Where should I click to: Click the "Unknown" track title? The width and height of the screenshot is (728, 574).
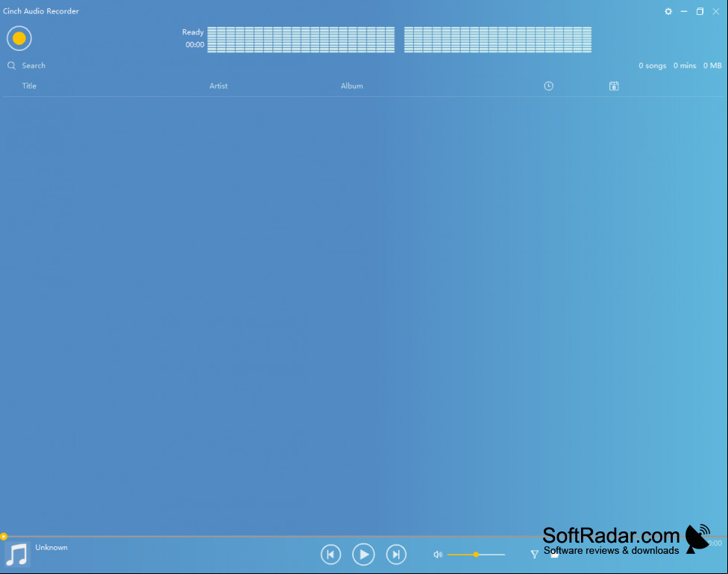click(x=51, y=548)
